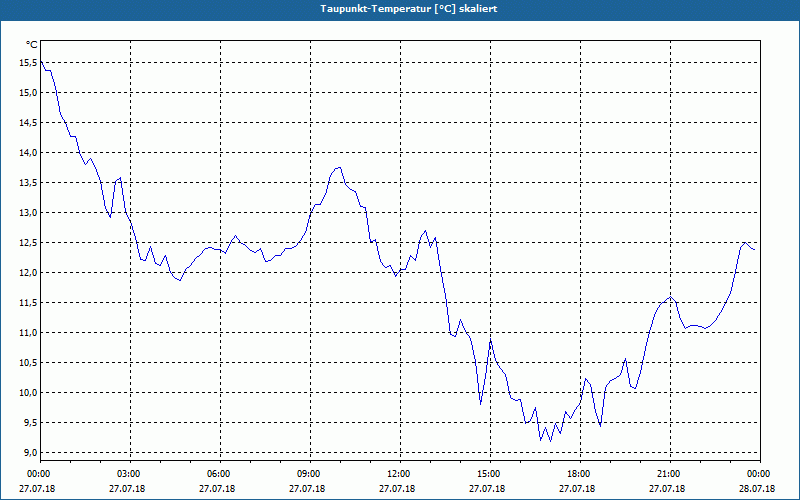Viewport: 800px width, 500px height.
Task: Click the 12,5 y-axis label
Action: 29,243
